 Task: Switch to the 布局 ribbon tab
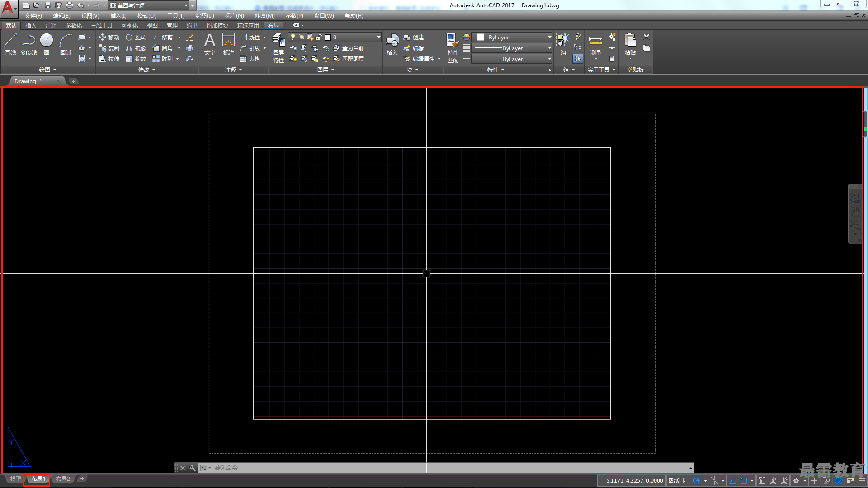tap(273, 25)
